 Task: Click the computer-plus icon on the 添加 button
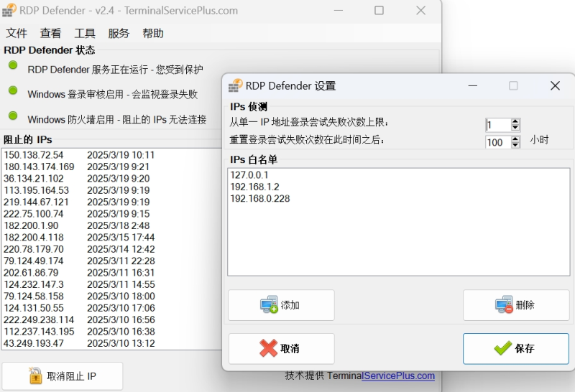[x=269, y=304]
